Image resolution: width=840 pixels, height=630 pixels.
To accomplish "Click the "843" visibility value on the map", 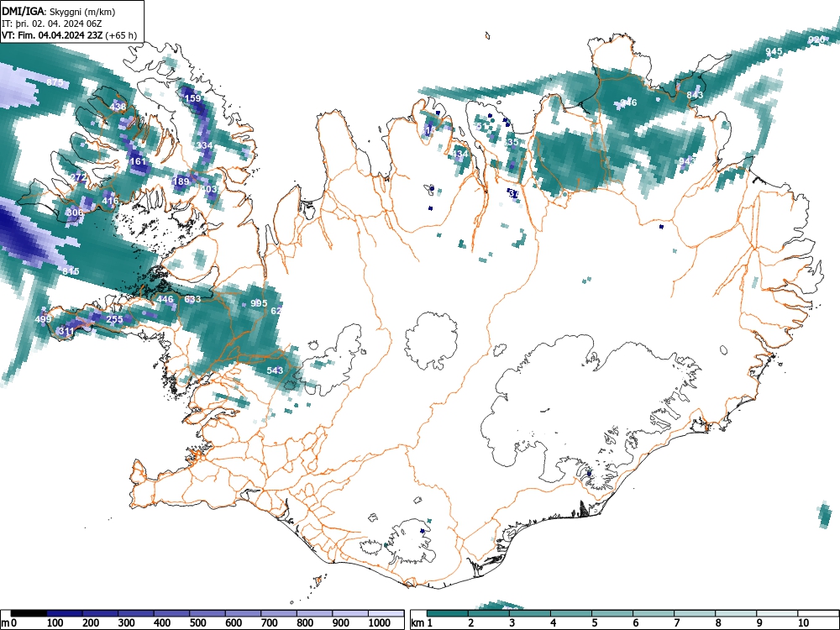I will [695, 95].
